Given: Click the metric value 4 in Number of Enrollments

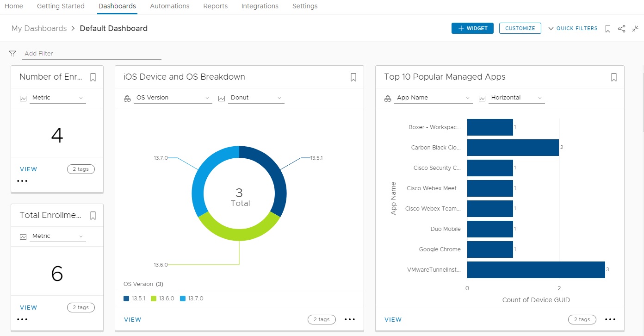Looking at the screenshot, I should pos(57,135).
